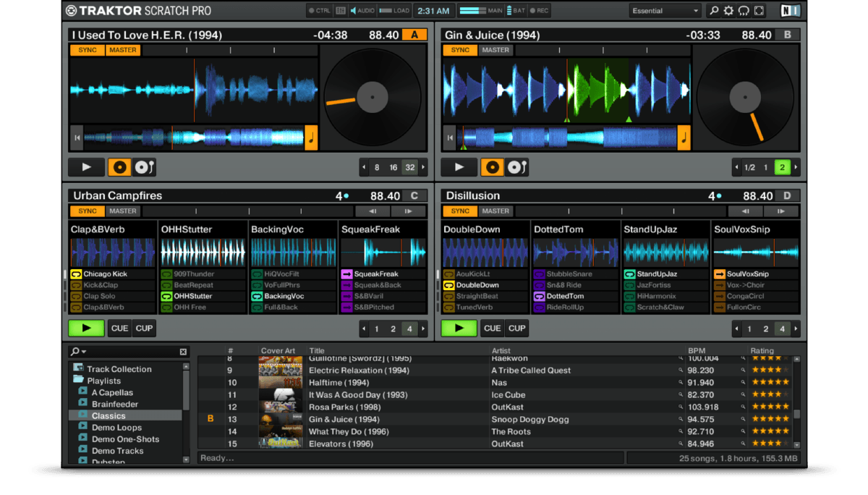
Task: Click the track list vertical scrollbar
Action: tap(797, 401)
